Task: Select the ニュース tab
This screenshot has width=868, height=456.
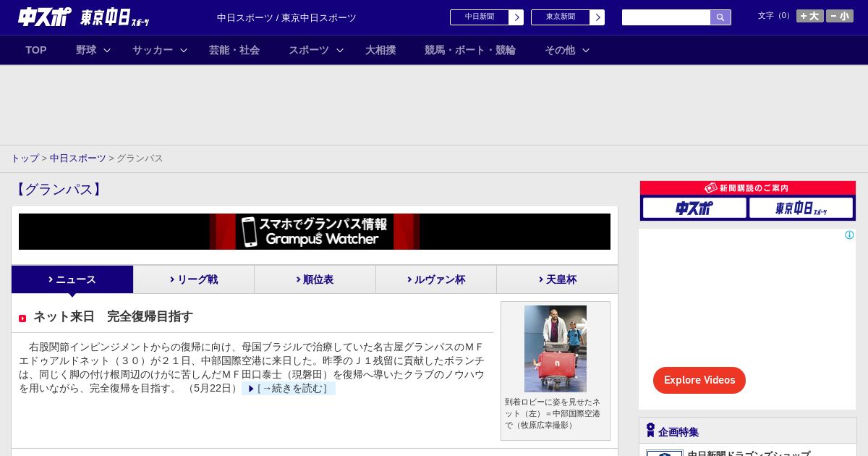Action: [72, 279]
